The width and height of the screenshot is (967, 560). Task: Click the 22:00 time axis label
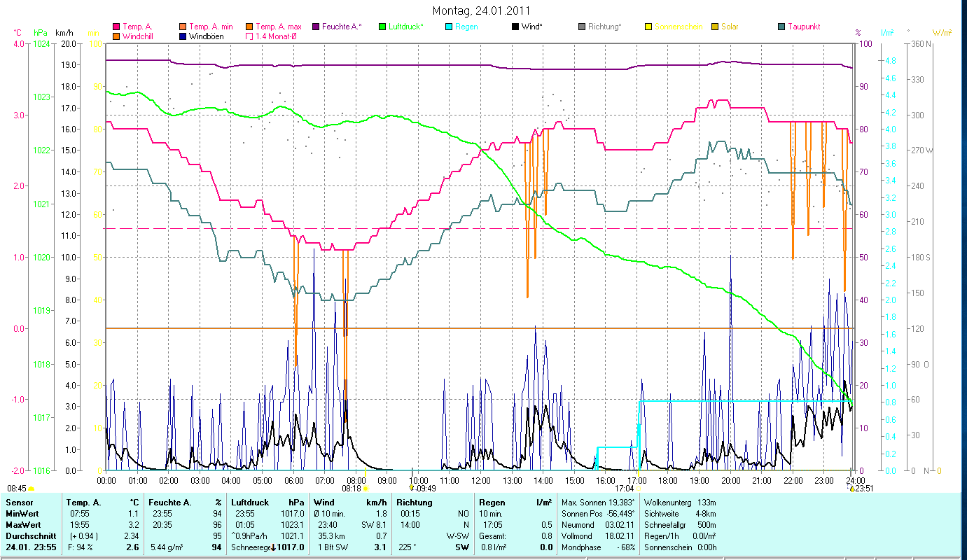click(x=793, y=480)
